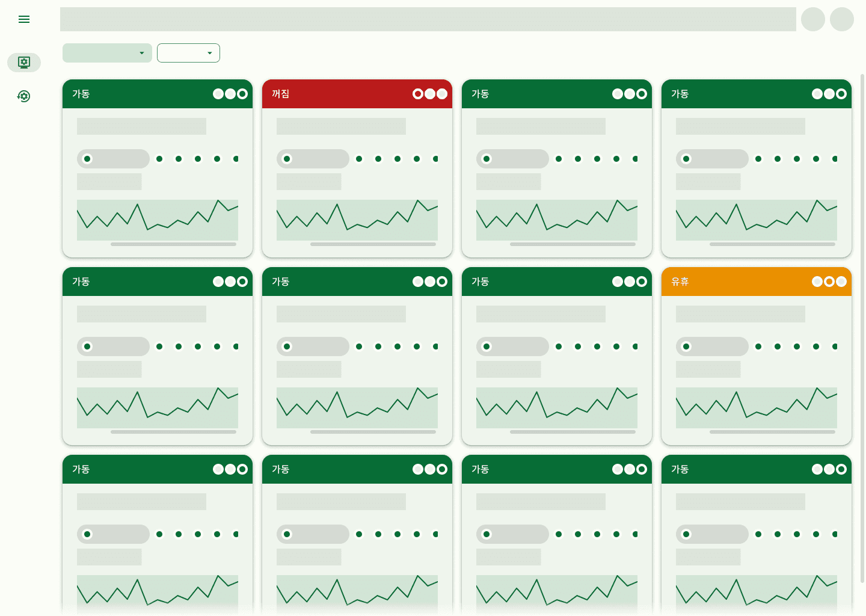
Task: Open the gear sync settings sidebar icon
Action: 24,96
